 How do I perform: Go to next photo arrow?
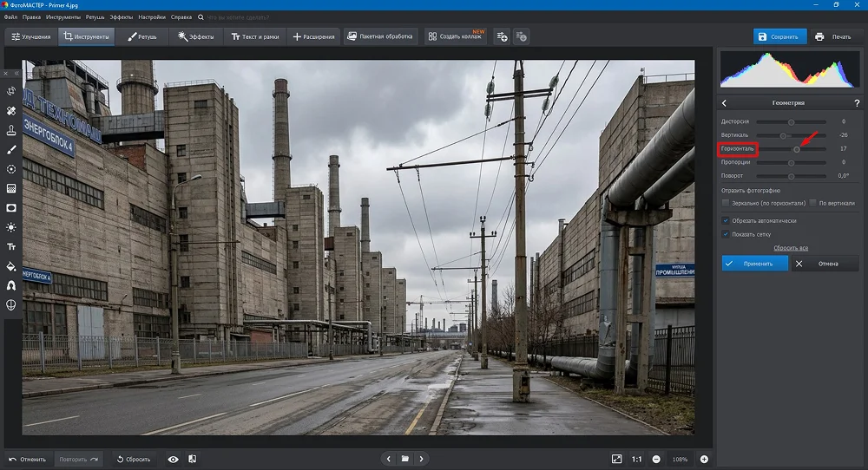(421, 459)
